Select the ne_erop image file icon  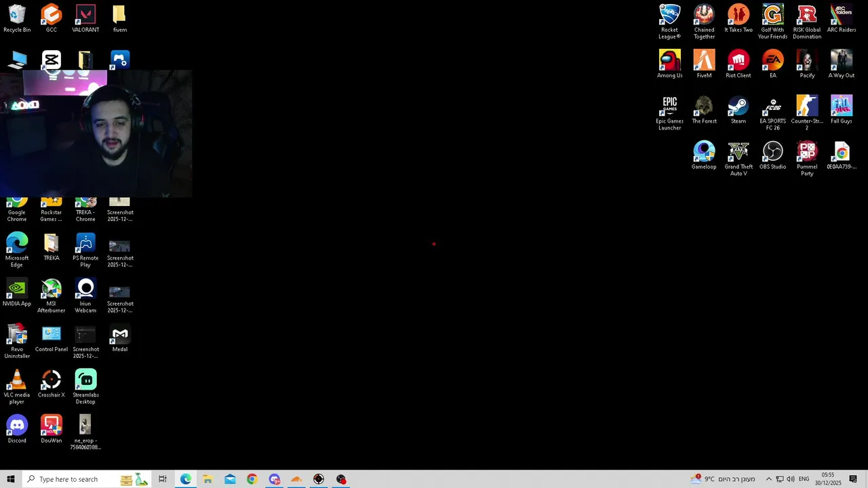coord(85,432)
